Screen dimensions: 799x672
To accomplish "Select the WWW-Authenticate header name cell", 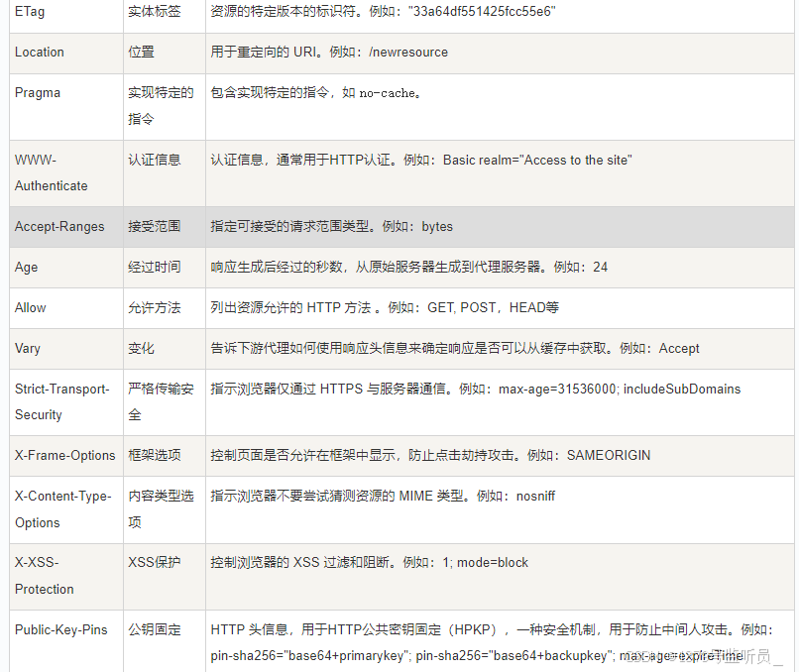I will [66, 173].
